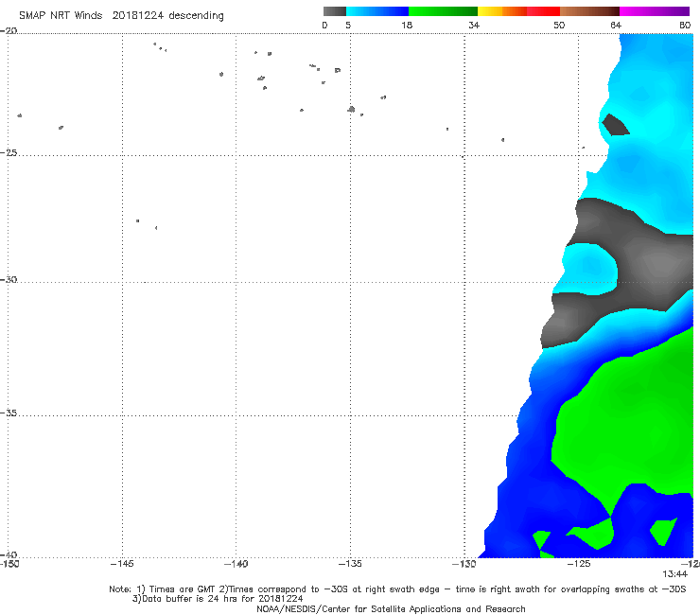Click the colorbar label 64
This screenshot has width=700, height=615.
click(x=616, y=25)
